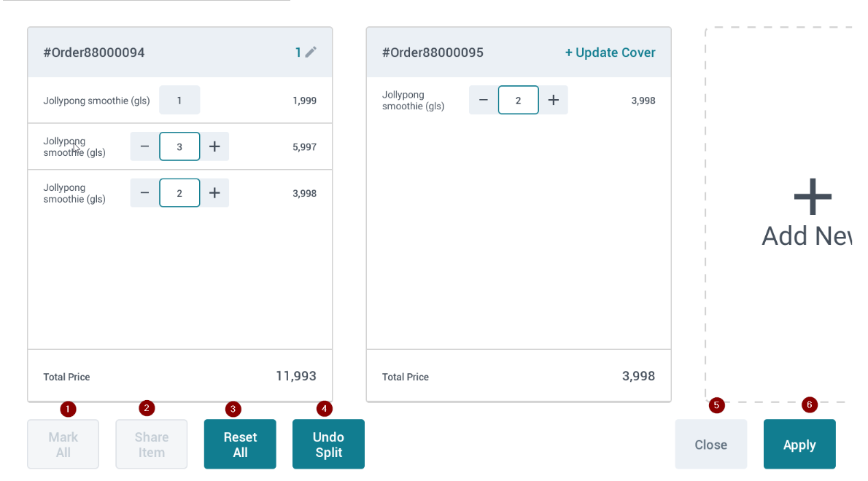Click the Share Item button
Viewport: 868px width, 481px height.
tap(152, 445)
